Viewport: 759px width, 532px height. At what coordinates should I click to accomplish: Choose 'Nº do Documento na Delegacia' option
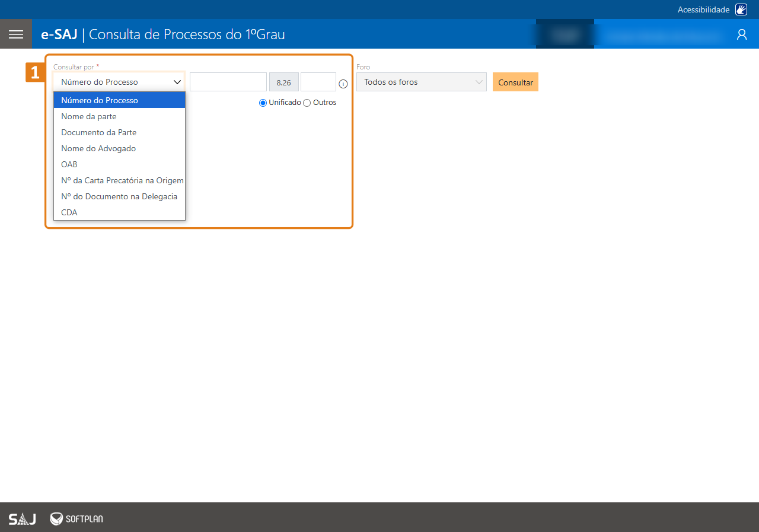(x=119, y=196)
